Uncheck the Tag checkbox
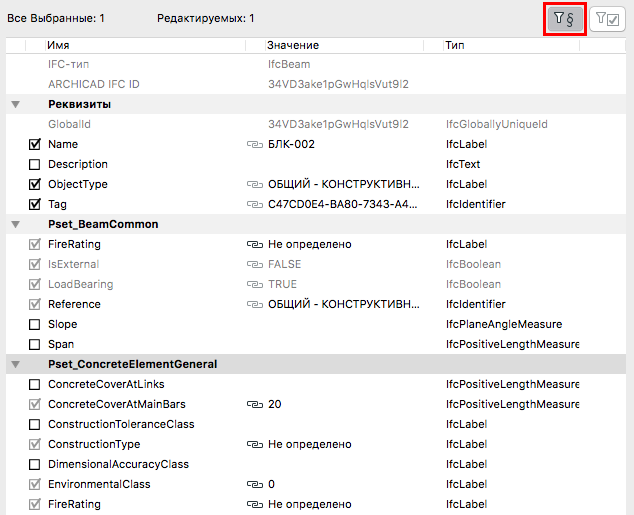 (x=35, y=204)
